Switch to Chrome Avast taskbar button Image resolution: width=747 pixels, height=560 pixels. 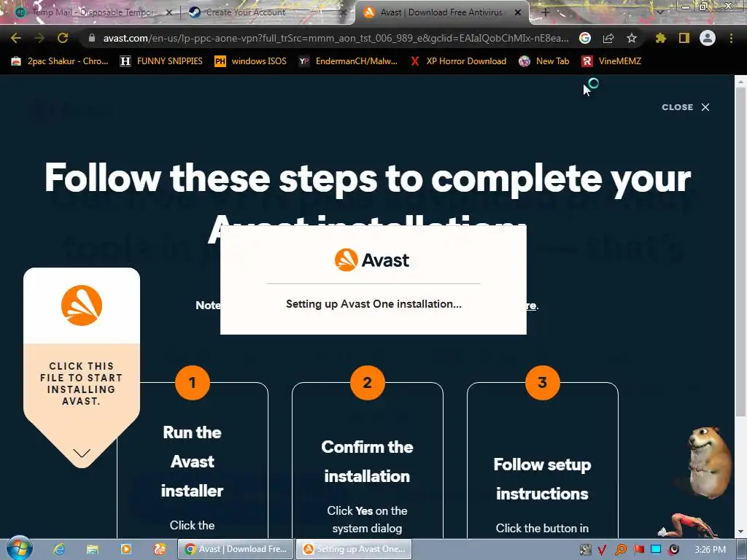click(236, 549)
